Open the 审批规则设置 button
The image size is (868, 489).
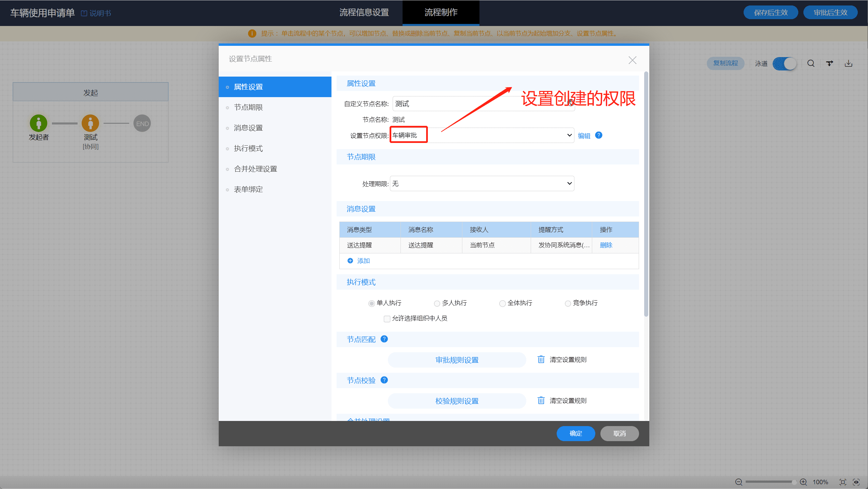coord(457,360)
